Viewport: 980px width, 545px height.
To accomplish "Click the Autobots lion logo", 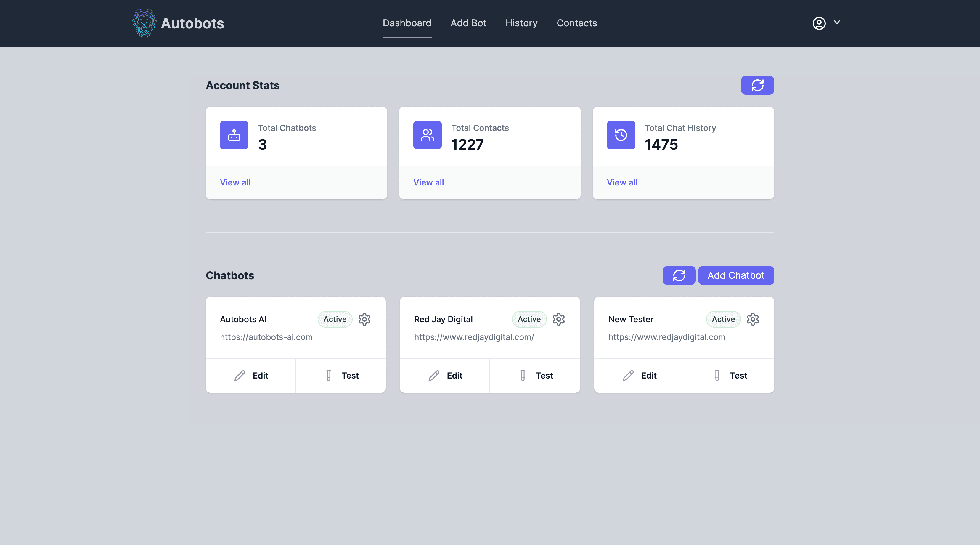I will pos(144,23).
